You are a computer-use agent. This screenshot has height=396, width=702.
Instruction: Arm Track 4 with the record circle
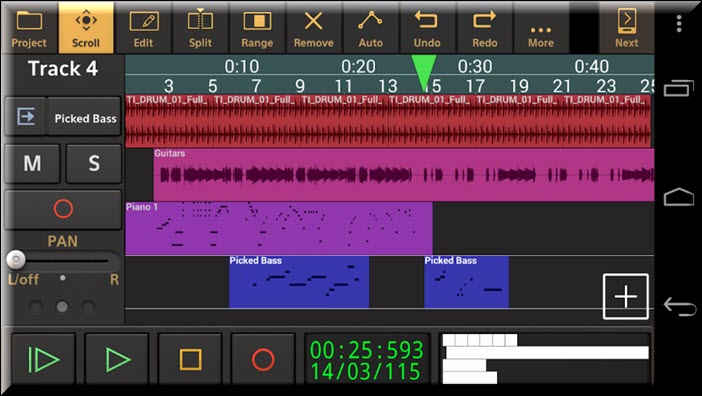point(63,209)
